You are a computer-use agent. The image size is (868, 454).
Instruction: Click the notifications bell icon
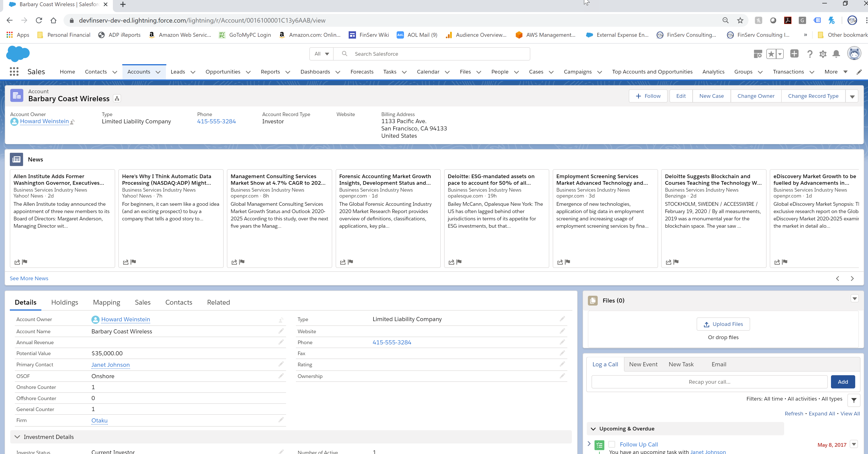tap(836, 54)
